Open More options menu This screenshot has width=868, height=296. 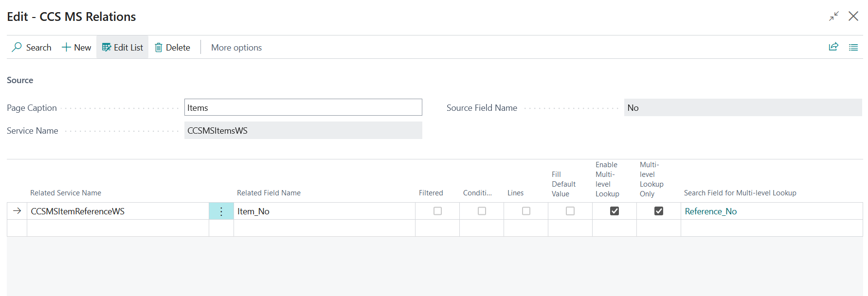pyautogui.click(x=236, y=47)
